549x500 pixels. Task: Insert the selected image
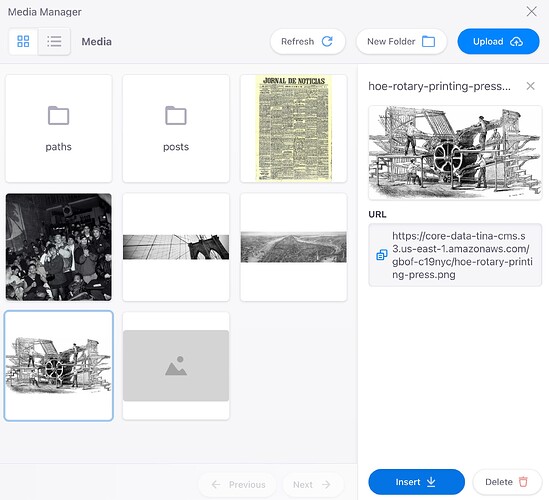coord(416,482)
